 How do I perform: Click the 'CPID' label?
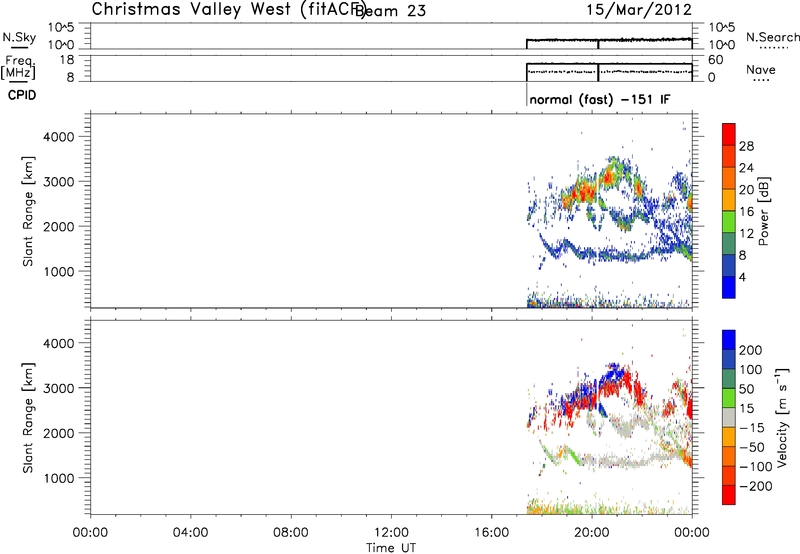pos(22,95)
